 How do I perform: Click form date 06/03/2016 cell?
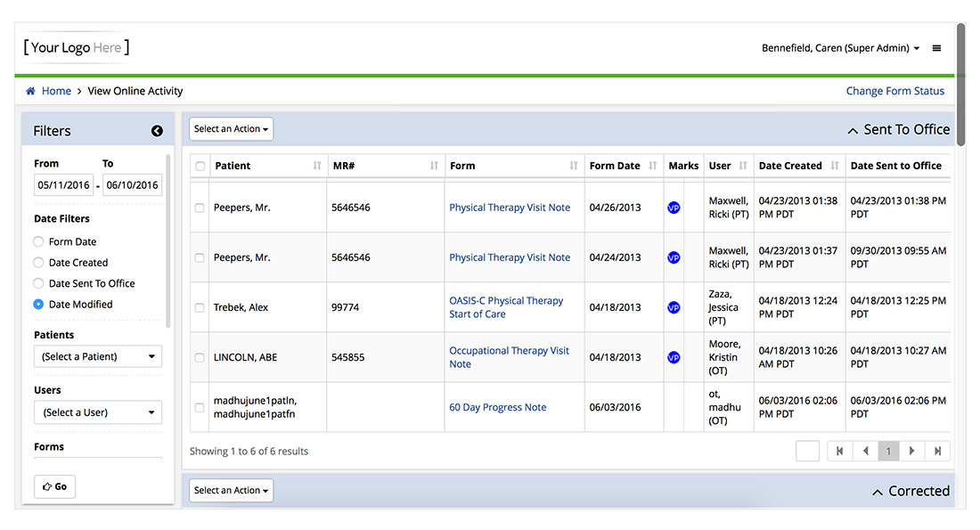pos(615,407)
